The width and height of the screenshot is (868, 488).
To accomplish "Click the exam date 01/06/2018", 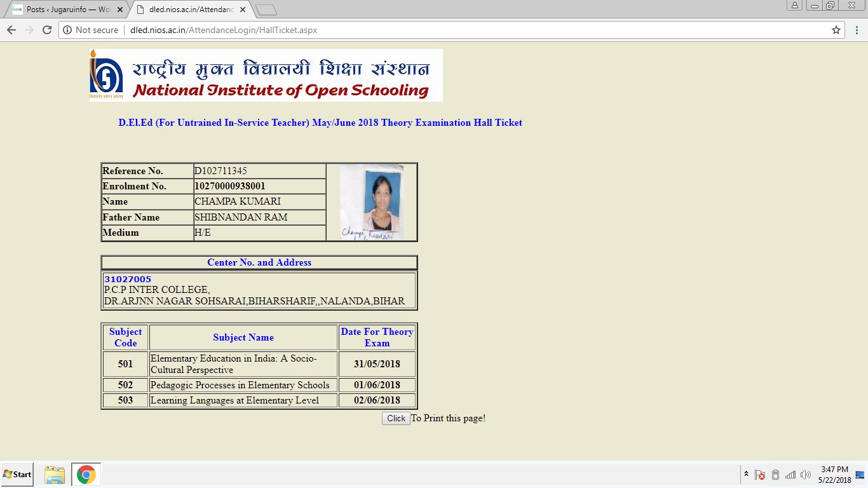I will coord(377,385).
